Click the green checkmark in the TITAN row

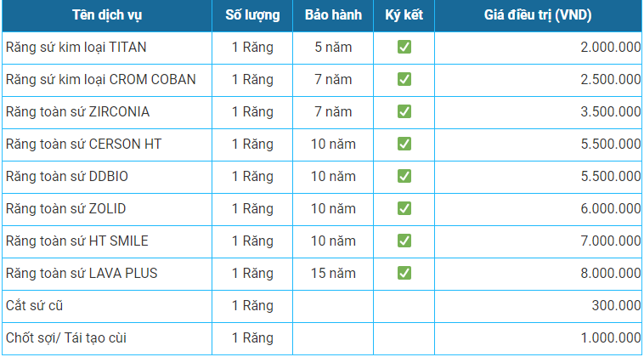(x=404, y=48)
